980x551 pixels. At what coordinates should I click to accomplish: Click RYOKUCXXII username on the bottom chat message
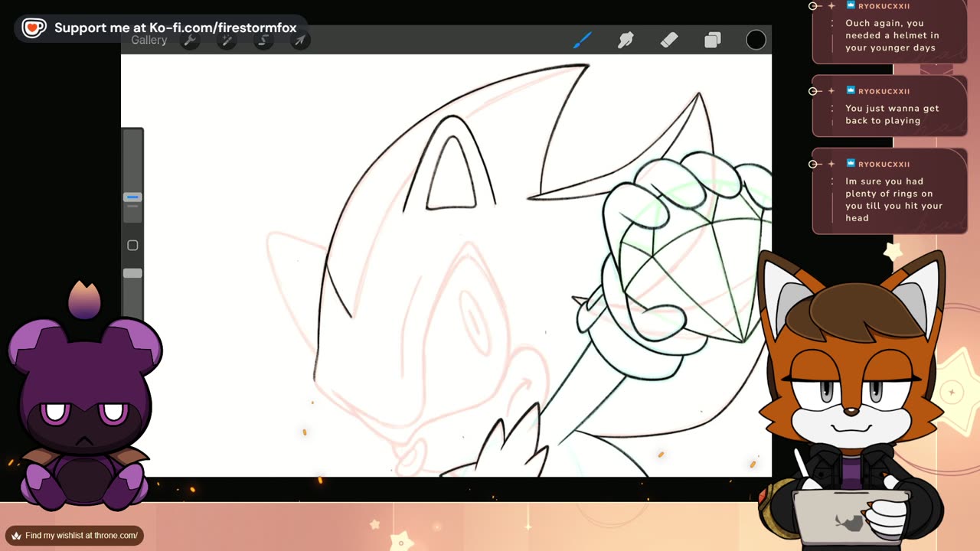[884, 165]
